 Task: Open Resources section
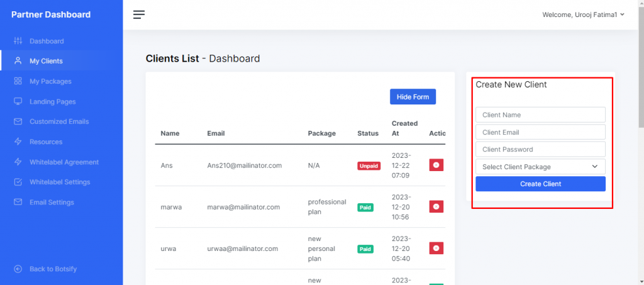pos(46,142)
